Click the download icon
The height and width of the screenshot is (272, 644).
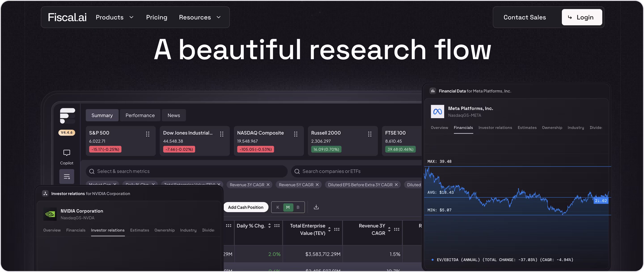point(316,207)
